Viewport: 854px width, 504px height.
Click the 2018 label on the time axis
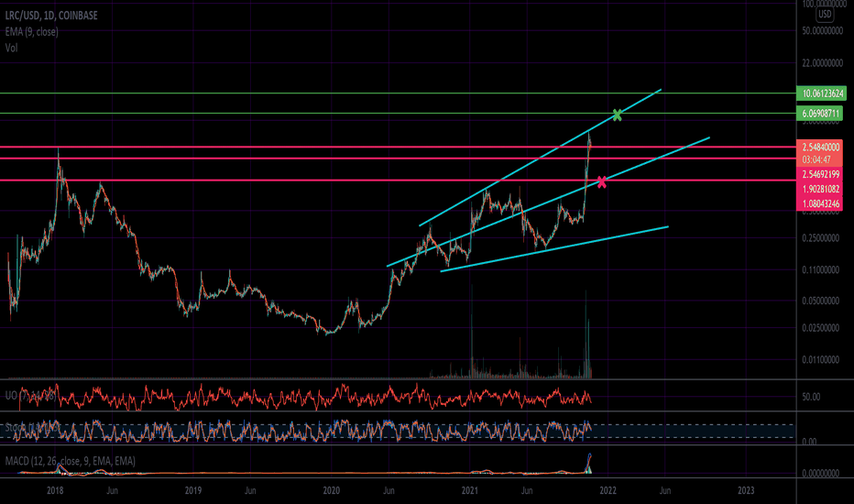pyautogui.click(x=55, y=490)
